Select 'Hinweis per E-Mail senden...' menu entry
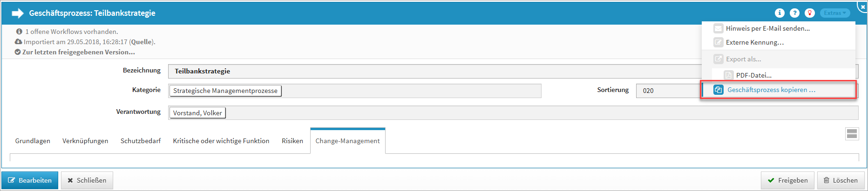Viewport: 868px width, 191px height. (767, 28)
